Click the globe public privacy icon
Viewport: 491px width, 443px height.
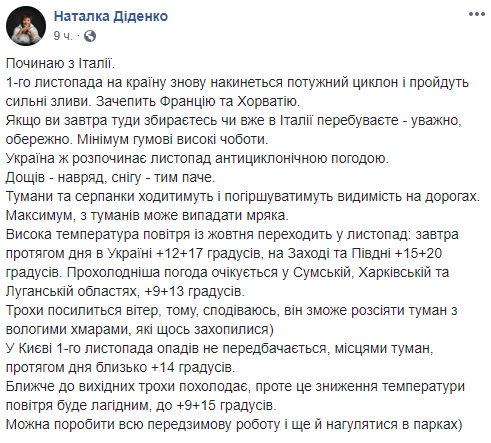point(90,36)
